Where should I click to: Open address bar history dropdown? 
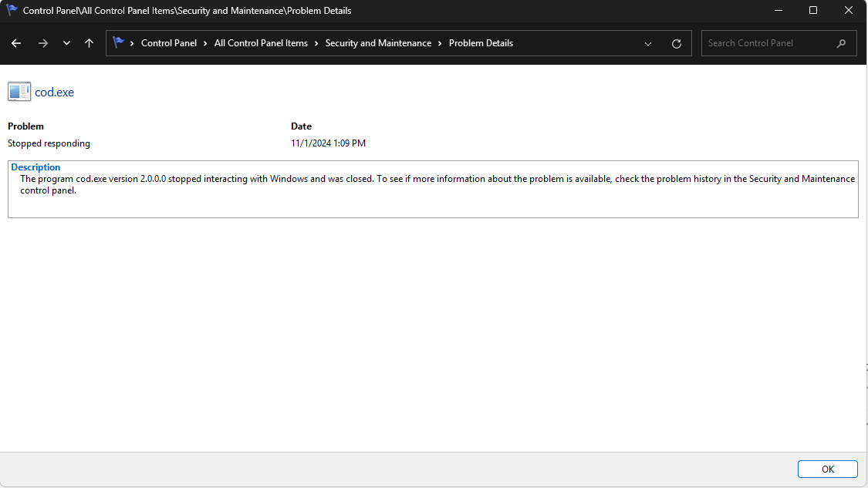coord(647,44)
